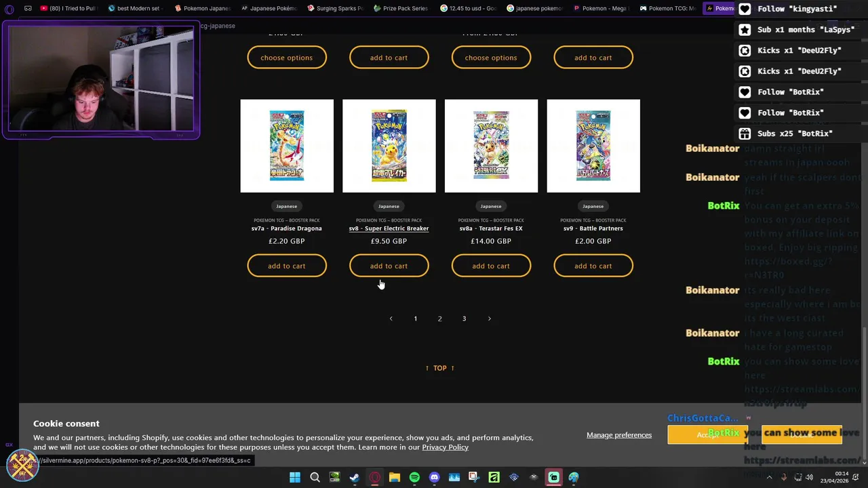Open Terastar Fes EX pack thumbnail
Viewport: 868px width, 488px height.
(x=491, y=146)
